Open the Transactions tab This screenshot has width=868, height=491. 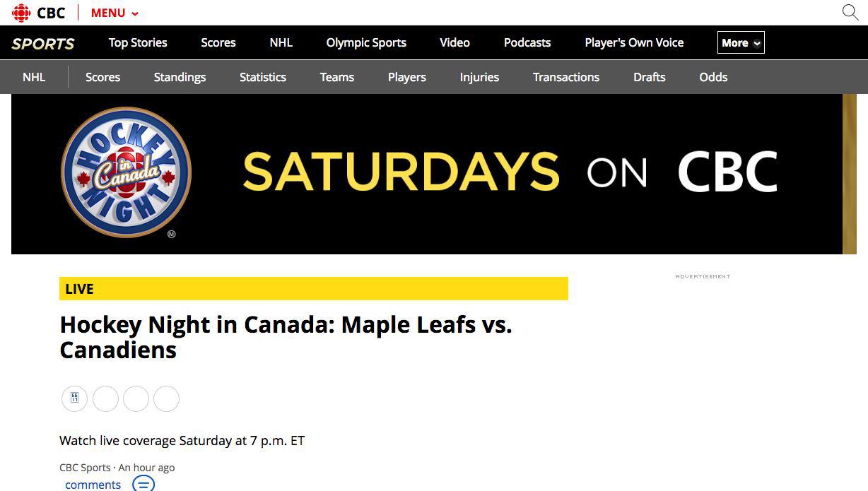[x=566, y=77]
